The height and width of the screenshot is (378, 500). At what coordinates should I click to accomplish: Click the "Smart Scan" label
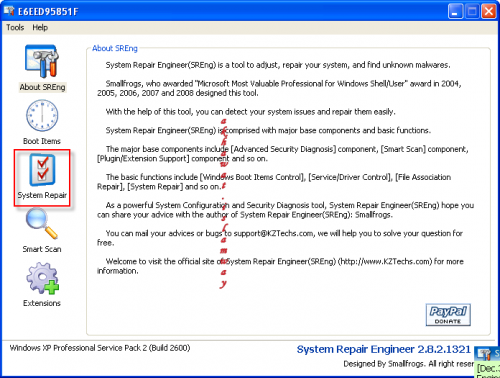42,249
